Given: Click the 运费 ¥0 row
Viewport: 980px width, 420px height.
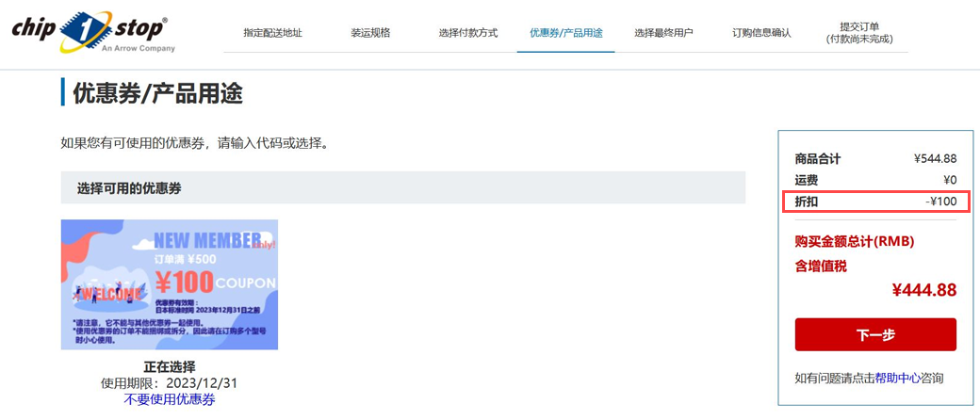Looking at the screenshot, I should [875, 180].
